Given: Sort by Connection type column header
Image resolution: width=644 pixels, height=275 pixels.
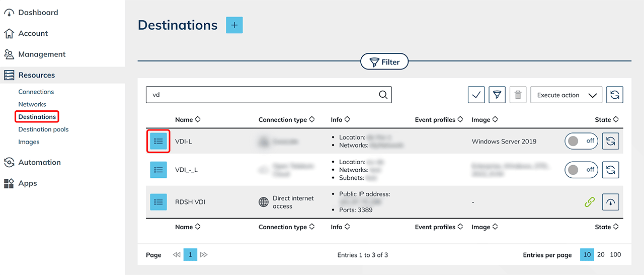Looking at the screenshot, I should click(286, 120).
